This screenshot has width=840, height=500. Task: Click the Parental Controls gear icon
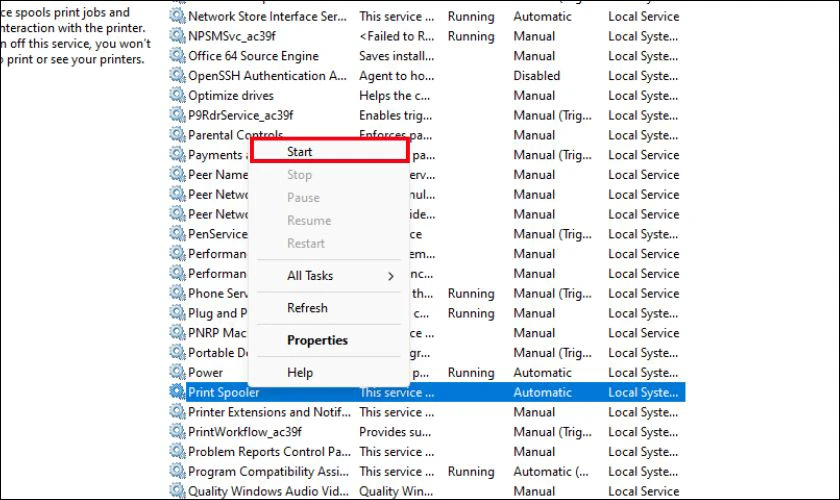tap(177, 135)
